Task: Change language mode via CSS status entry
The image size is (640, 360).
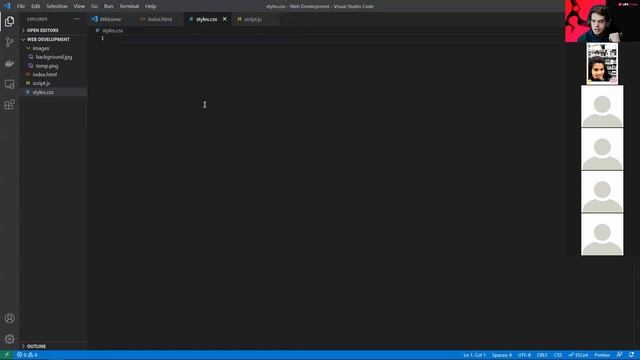Action: (558, 355)
